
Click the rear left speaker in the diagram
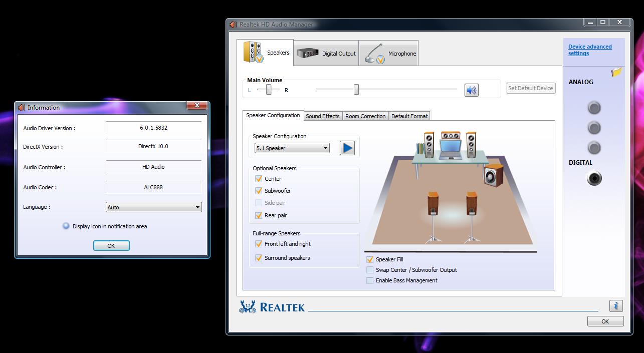(433, 217)
